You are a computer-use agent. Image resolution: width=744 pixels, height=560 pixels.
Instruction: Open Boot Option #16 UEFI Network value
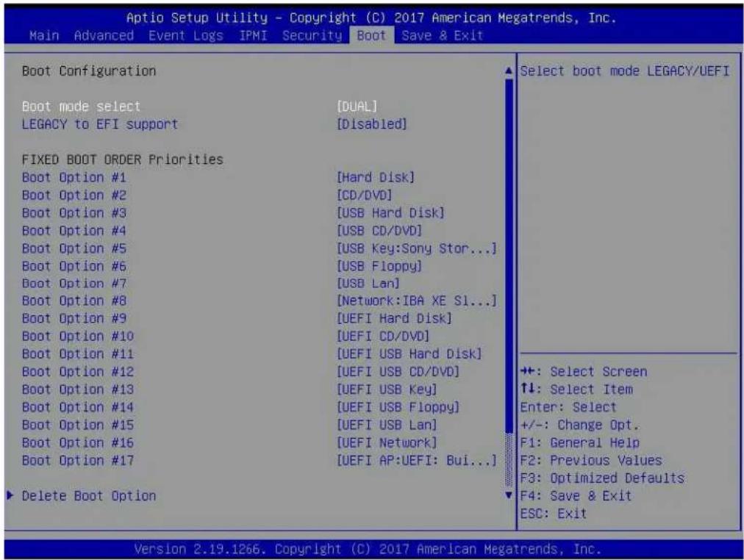(x=387, y=443)
